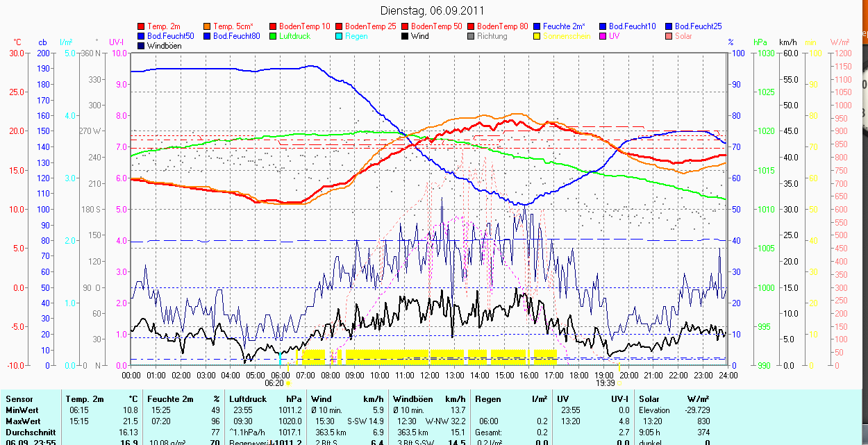Click the BodenTemp 80 legend label
The width and height of the screenshot is (868, 445).
503,26
